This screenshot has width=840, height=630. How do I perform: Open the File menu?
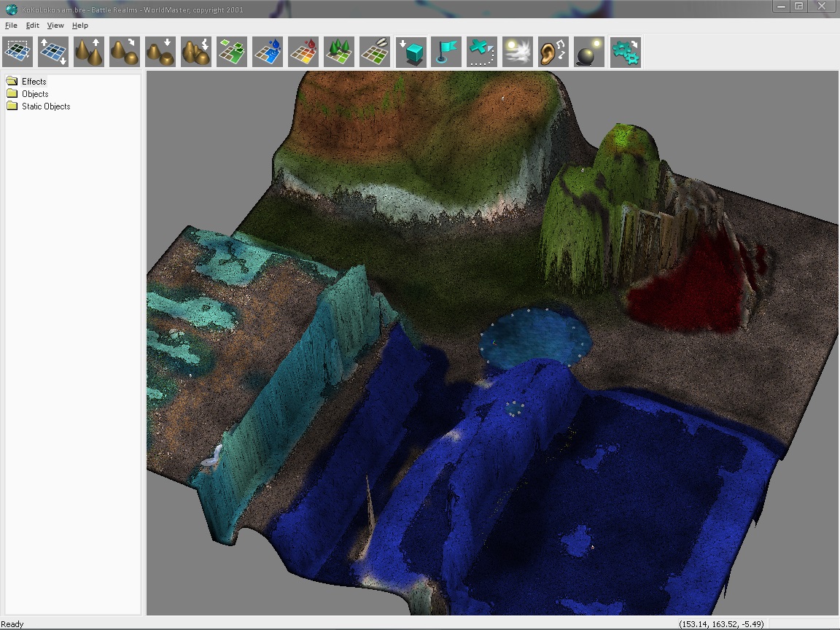click(11, 26)
